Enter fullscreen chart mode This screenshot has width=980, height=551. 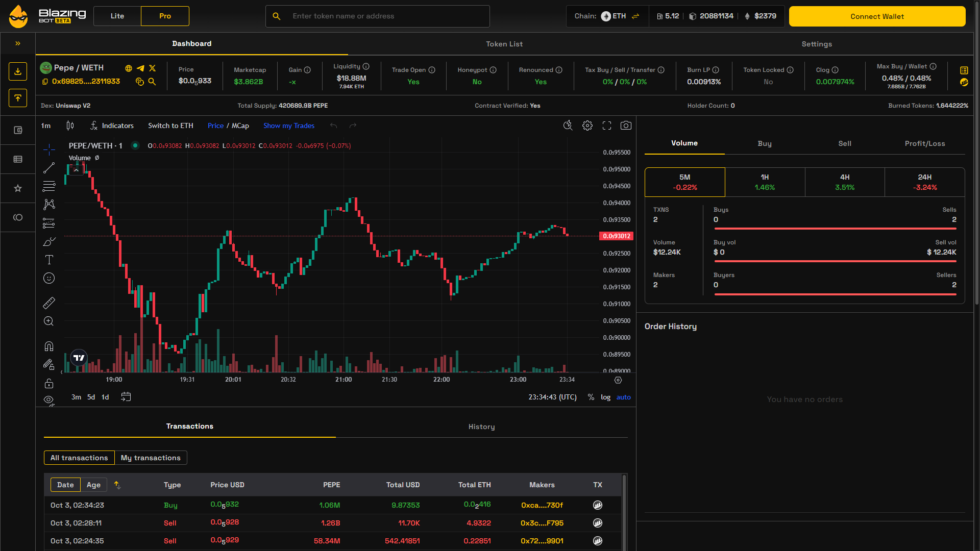[607, 126]
